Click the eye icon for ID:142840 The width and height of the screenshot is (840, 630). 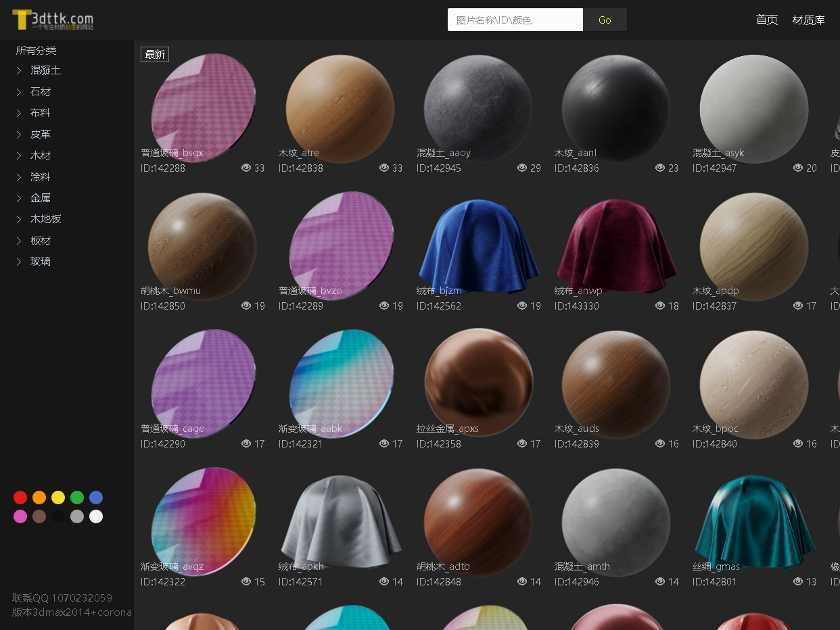point(798,443)
